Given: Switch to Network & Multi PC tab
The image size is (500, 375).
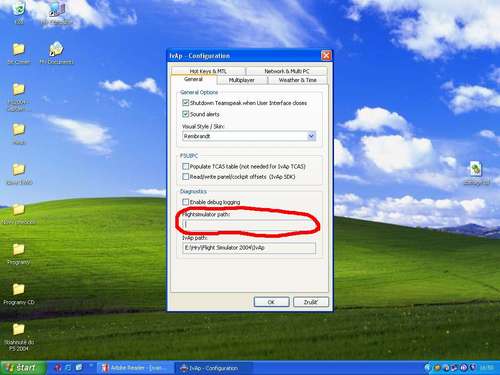Looking at the screenshot, I should click(x=287, y=71).
